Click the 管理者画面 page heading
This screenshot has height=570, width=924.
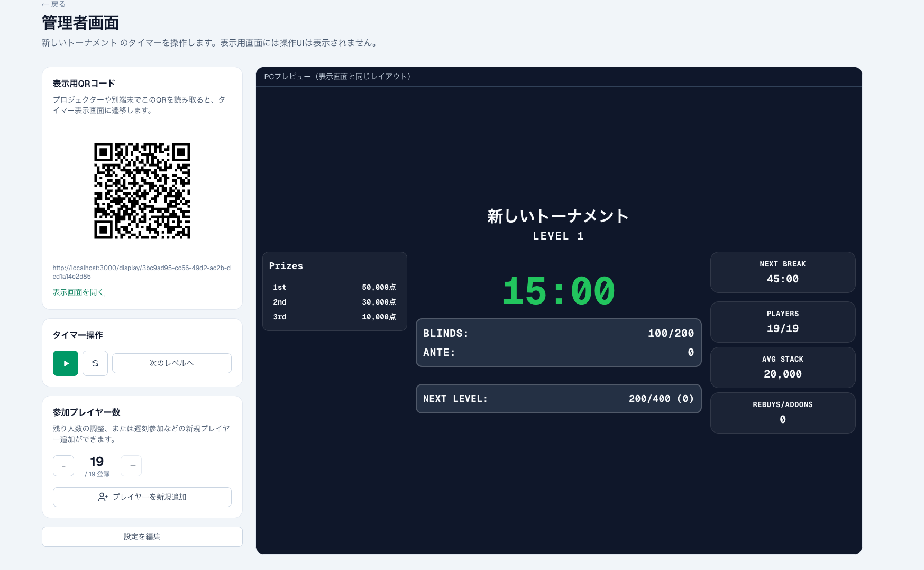[80, 23]
